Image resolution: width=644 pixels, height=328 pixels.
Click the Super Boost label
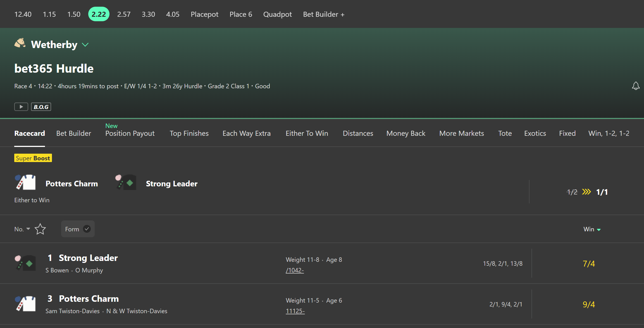point(33,158)
